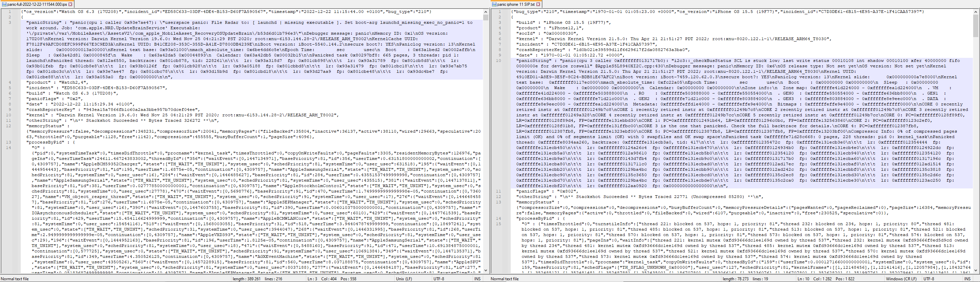This screenshot has width=980, height=282.
Task: Click line number 10 in the right editor
Action: [499, 61]
